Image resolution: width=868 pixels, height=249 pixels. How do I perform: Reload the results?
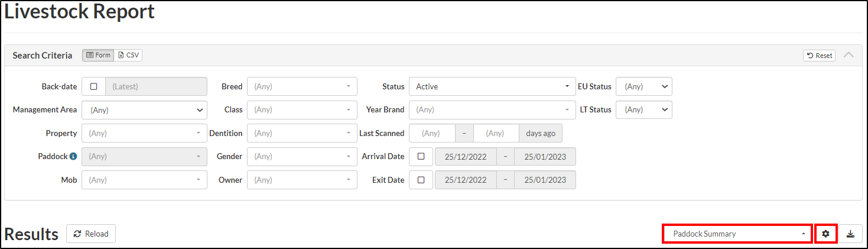[91, 234]
